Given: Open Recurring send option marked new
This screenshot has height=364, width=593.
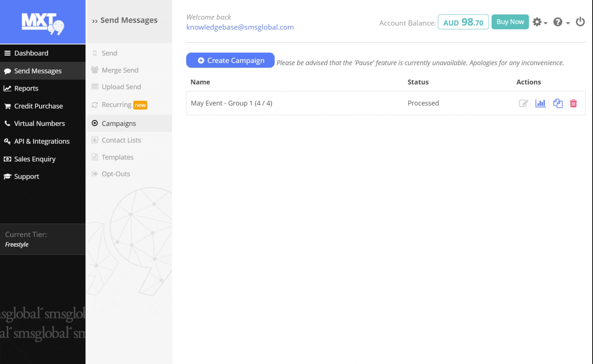Looking at the screenshot, I should [117, 105].
